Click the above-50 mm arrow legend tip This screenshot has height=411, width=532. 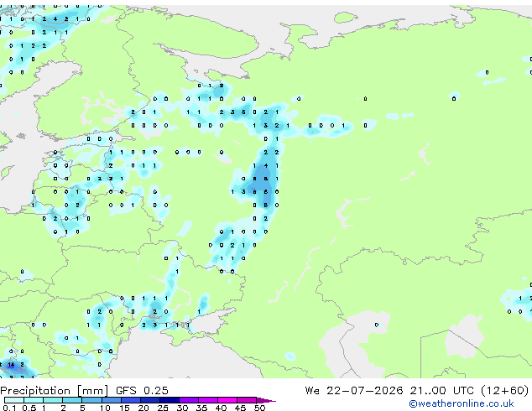[x=266, y=400]
